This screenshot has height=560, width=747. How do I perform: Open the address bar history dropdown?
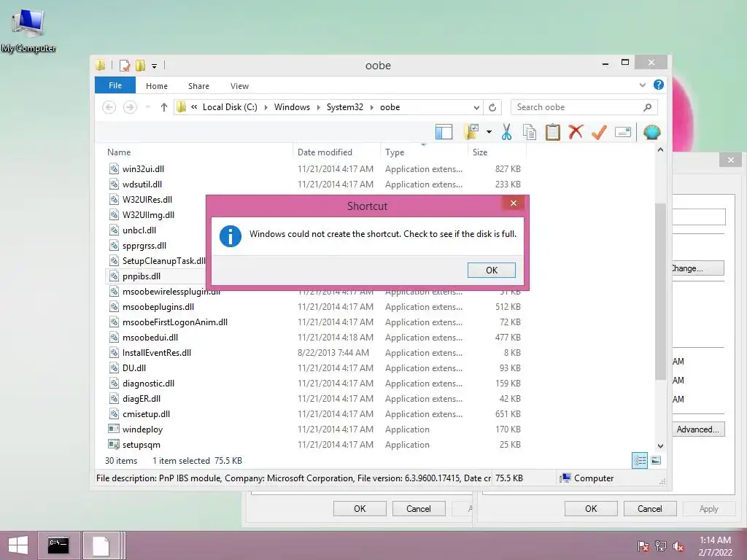476,107
